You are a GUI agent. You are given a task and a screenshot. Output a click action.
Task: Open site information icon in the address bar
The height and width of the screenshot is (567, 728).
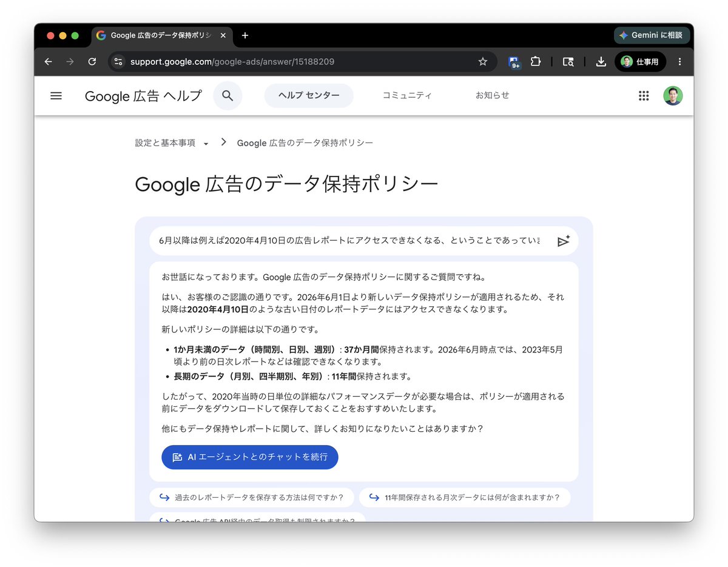[119, 61]
